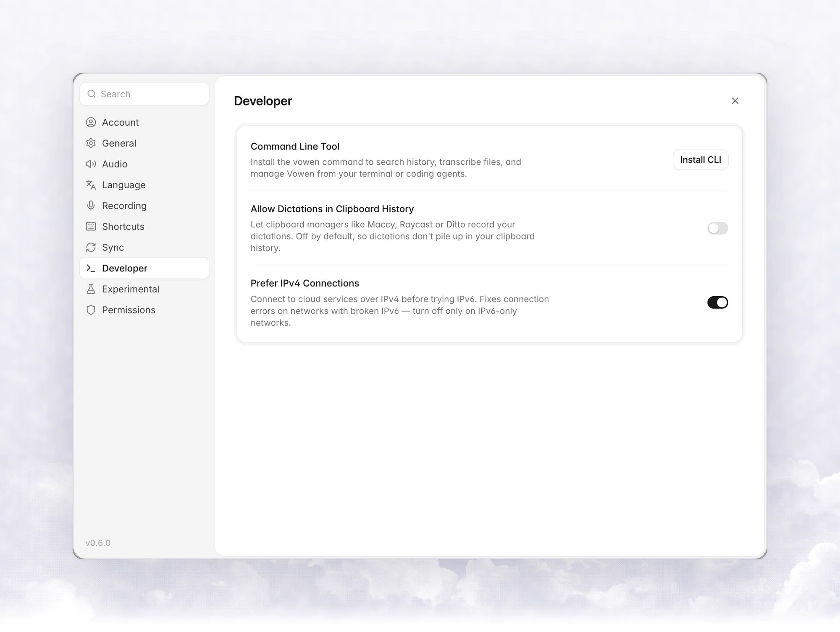The image size is (840, 632).
Task: Select the Experimental section label
Action: pyautogui.click(x=131, y=289)
